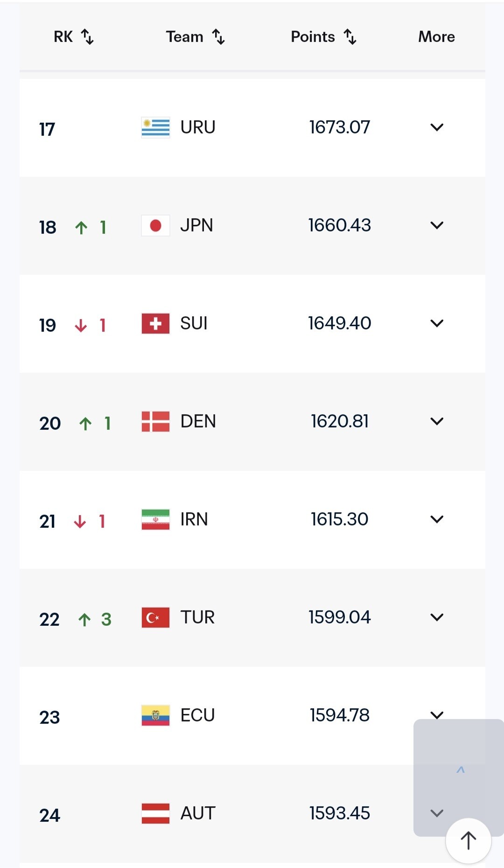Click the Switzerland flag icon
The width and height of the screenshot is (504, 868).
tap(155, 323)
